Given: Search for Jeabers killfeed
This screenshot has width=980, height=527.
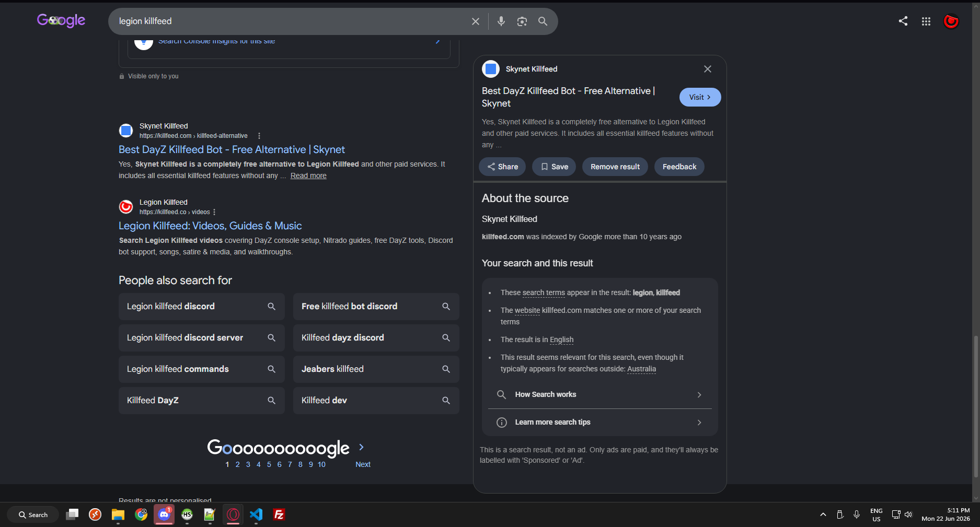Looking at the screenshot, I should pyautogui.click(x=376, y=369).
